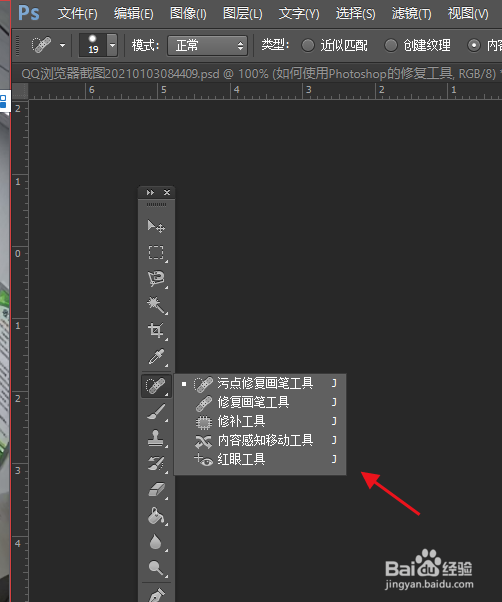Open the brush picker dropdown arrow
502x602 pixels.
click(112, 45)
